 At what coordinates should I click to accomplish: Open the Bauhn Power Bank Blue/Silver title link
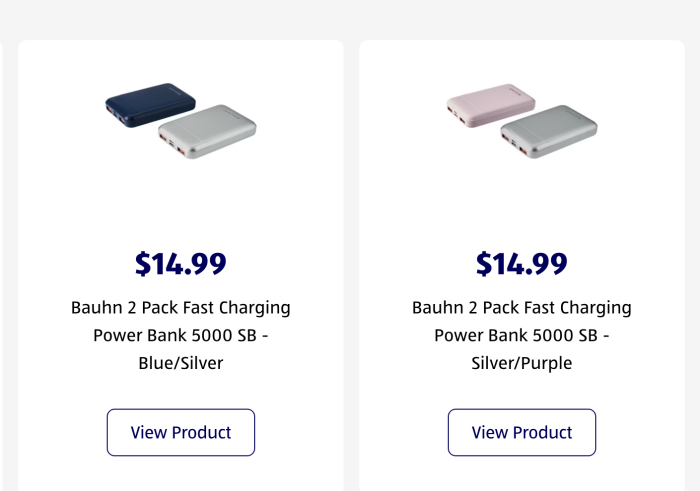181,335
